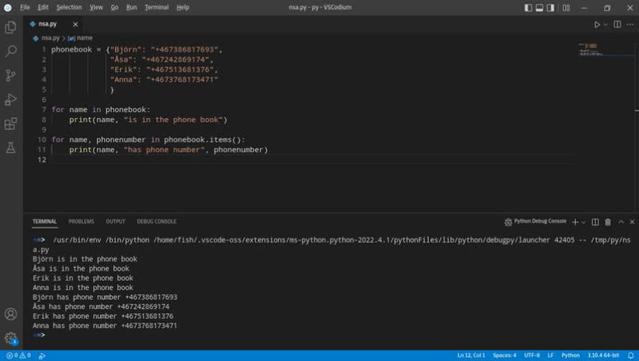Change end of line sequence LF
The height and width of the screenshot is (361, 639).
tap(551, 356)
